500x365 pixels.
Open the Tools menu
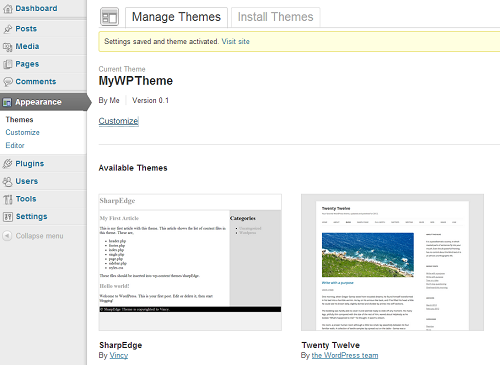(26, 199)
